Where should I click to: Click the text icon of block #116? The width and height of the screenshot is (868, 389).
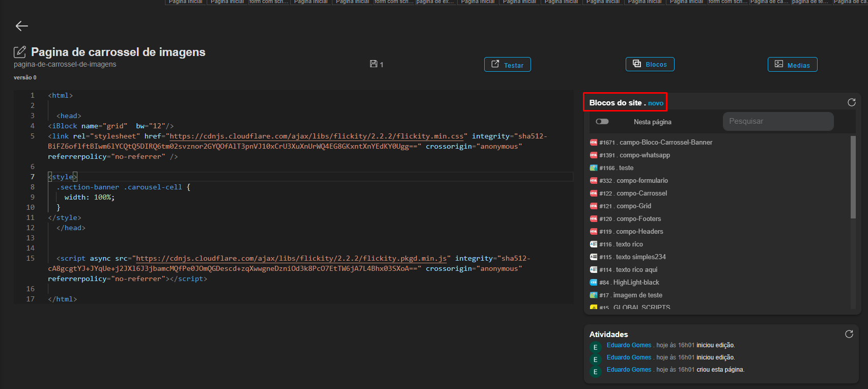tap(594, 244)
